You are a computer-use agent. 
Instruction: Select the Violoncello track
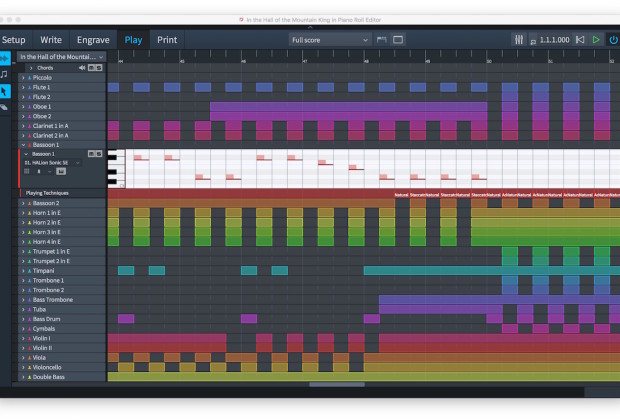tap(62, 367)
